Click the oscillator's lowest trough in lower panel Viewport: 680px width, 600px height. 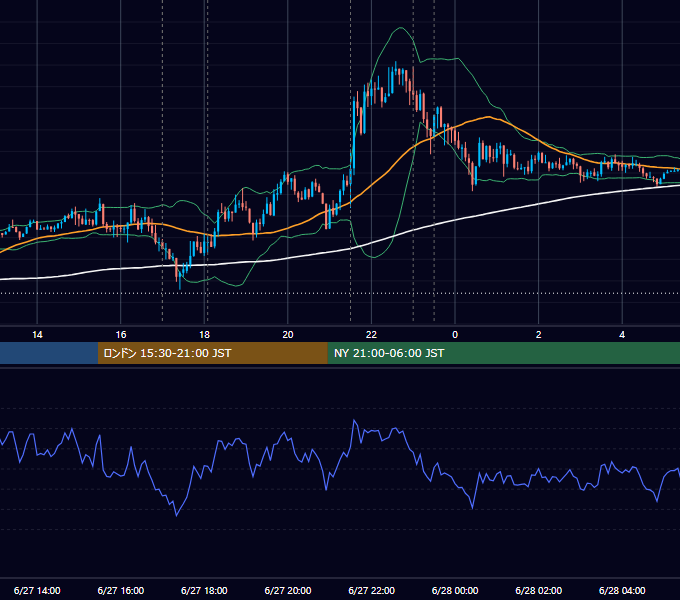(177, 515)
